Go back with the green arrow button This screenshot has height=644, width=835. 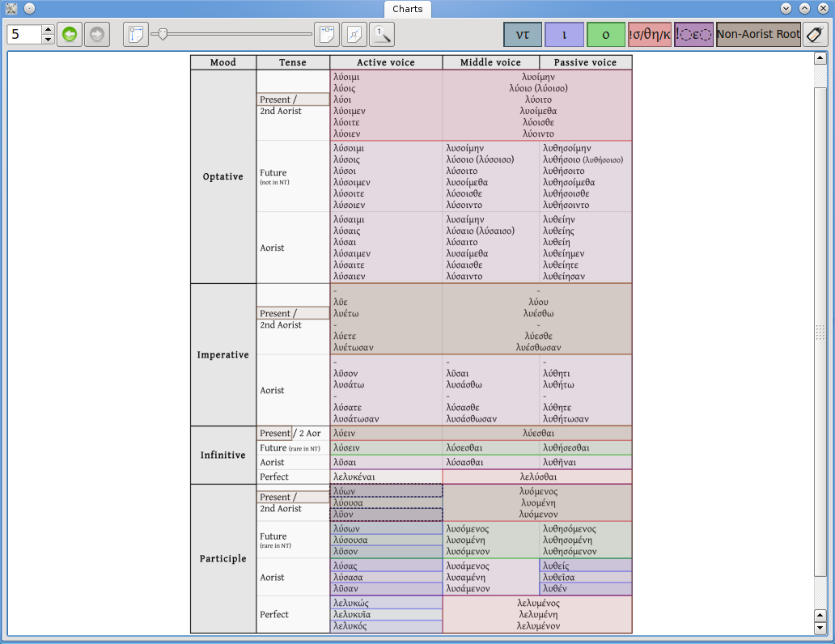coord(70,35)
